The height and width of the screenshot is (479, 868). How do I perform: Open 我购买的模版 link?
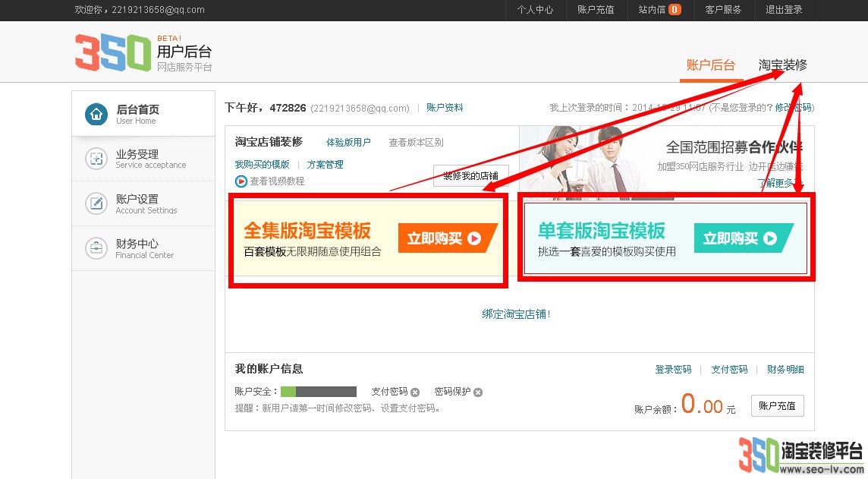point(262,165)
